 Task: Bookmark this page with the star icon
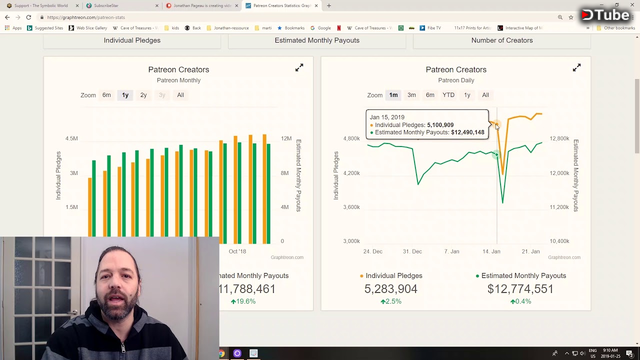[571, 17]
